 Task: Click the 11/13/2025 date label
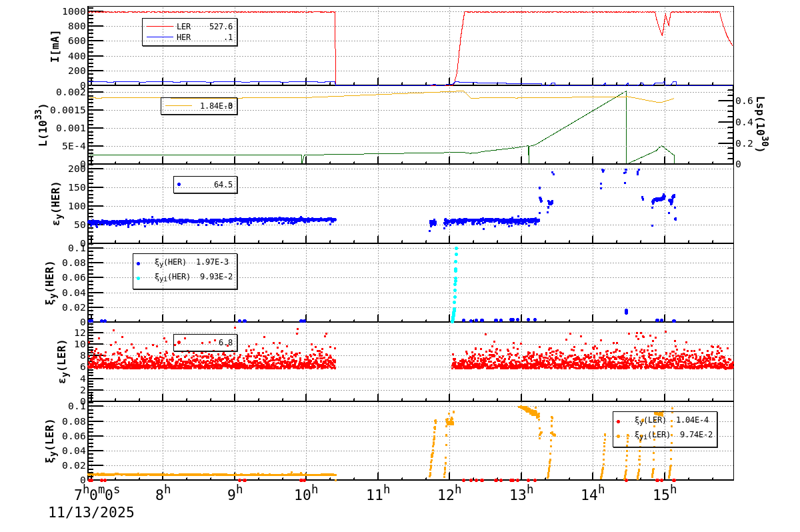click(x=90, y=513)
